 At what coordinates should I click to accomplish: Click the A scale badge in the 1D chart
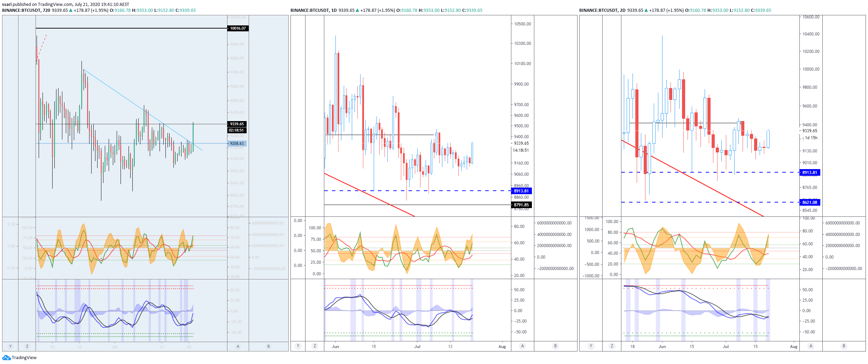(522, 346)
